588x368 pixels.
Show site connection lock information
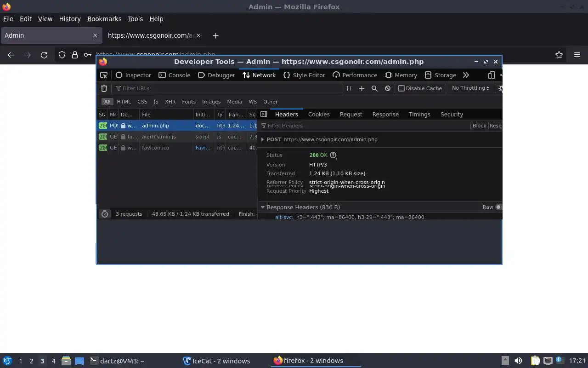click(74, 55)
